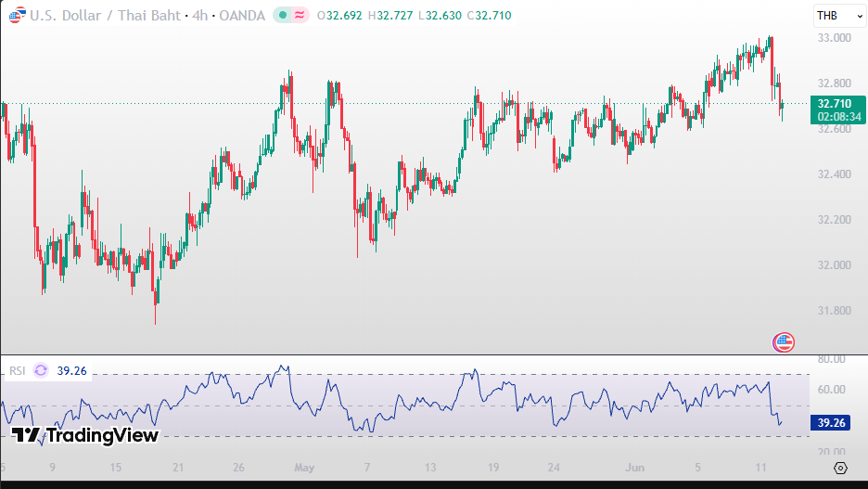The height and width of the screenshot is (489, 868).
Task: Open the THB currency dropdown
Action: tap(839, 16)
